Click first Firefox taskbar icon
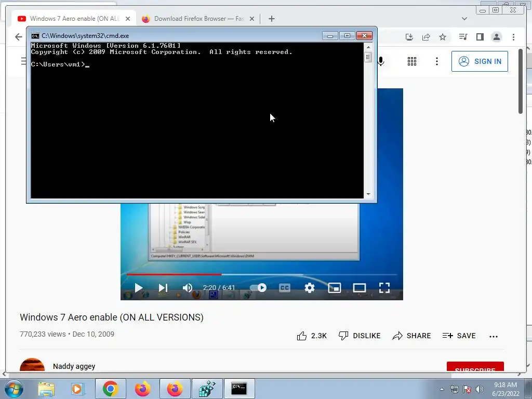Screen dimensions: 532x399 click(142, 389)
